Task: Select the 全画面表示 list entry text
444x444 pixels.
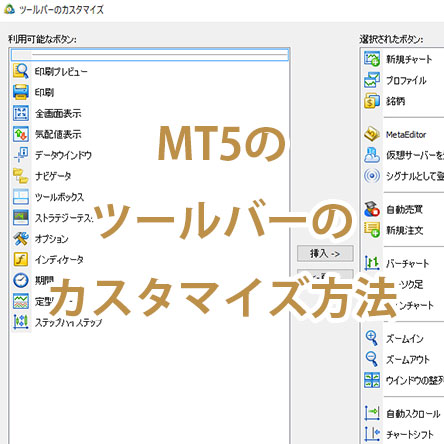Action: (58, 113)
